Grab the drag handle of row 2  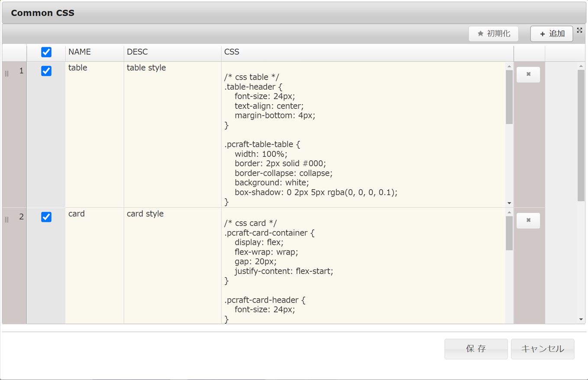coord(6,220)
